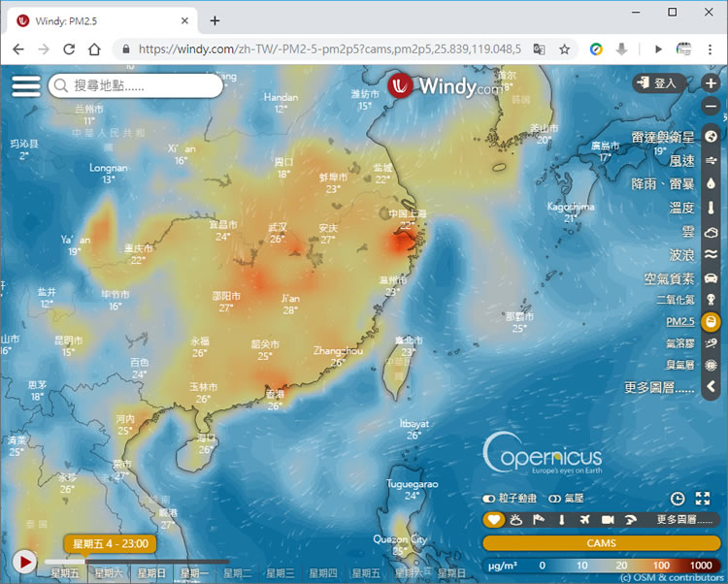
Task: Expand more layers in right sidebar
Action: pos(660,387)
